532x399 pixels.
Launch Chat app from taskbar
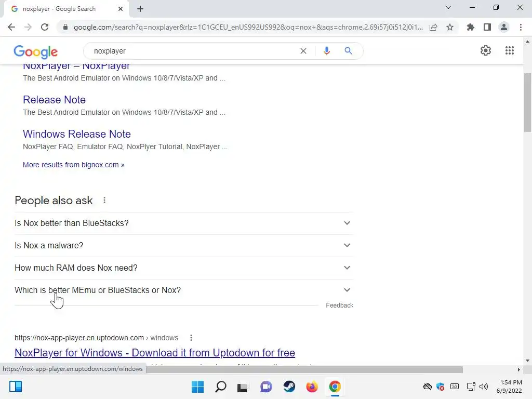pyautogui.click(x=267, y=387)
